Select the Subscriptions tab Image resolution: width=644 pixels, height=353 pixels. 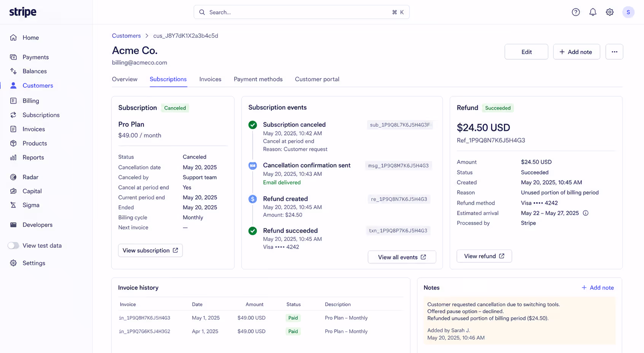(x=168, y=79)
